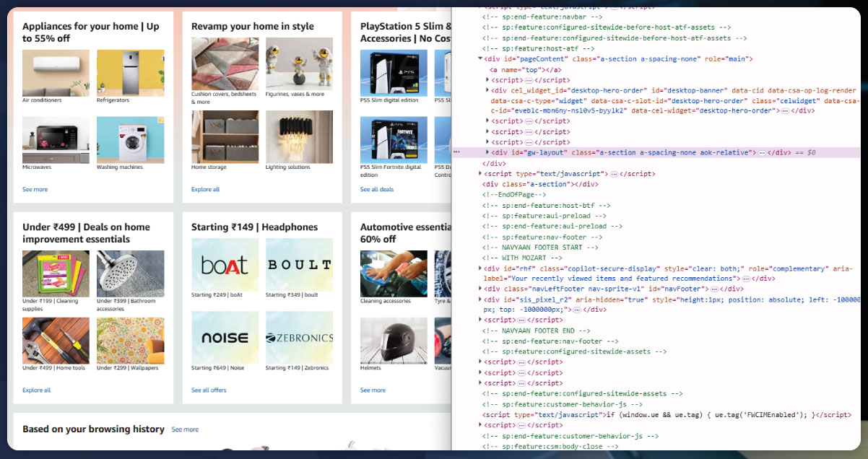Click Explore all under Revamp your home
868x459 pixels.
pyautogui.click(x=205, y=189)
